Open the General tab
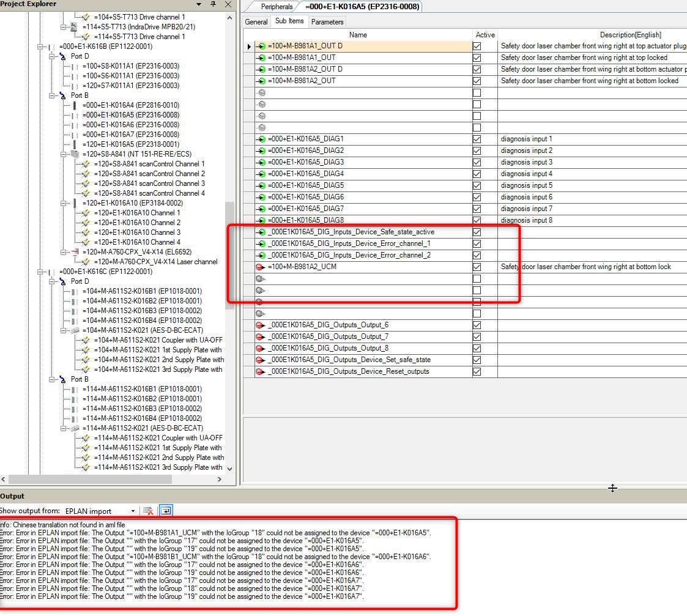The image size is (687, 616). [x=256, y=22]
